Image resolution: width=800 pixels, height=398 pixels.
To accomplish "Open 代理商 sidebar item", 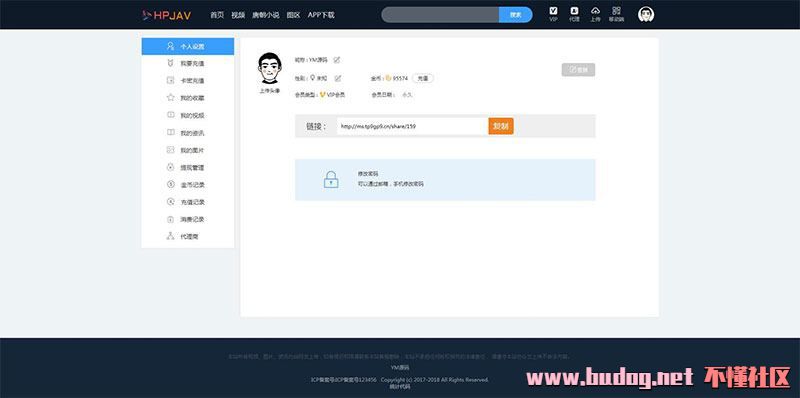I will click(188, 237).
